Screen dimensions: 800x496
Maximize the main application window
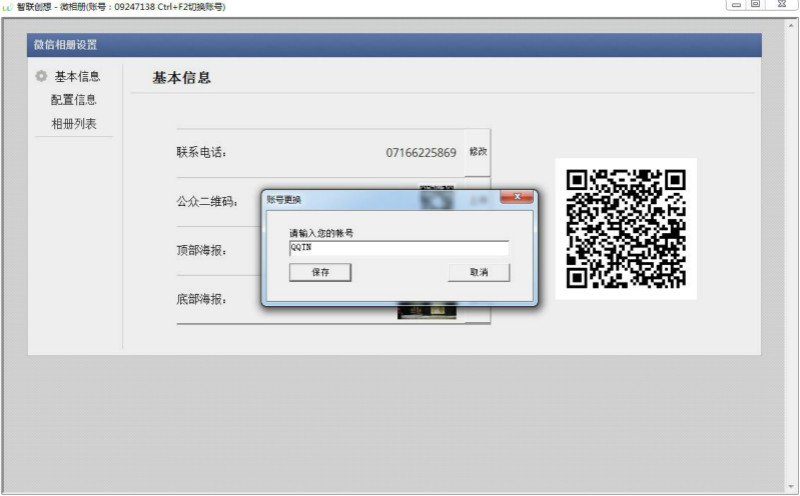click(x=756, y=5)
